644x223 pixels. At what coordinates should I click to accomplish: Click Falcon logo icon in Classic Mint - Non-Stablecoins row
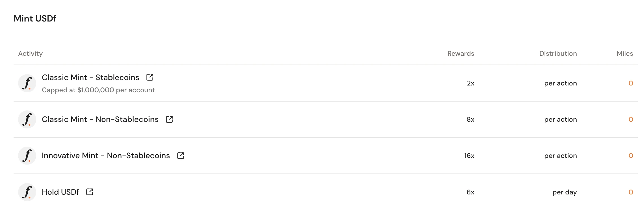[x=27, y=119]
